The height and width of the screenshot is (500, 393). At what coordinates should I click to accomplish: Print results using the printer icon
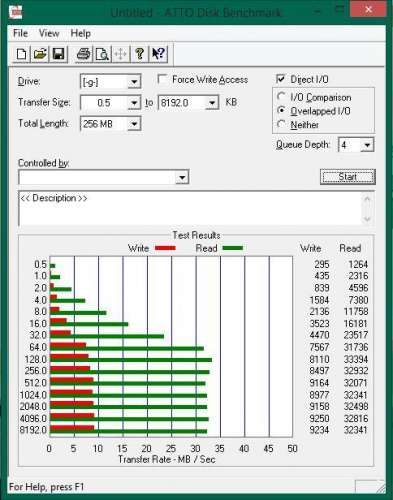coord(83,54)
